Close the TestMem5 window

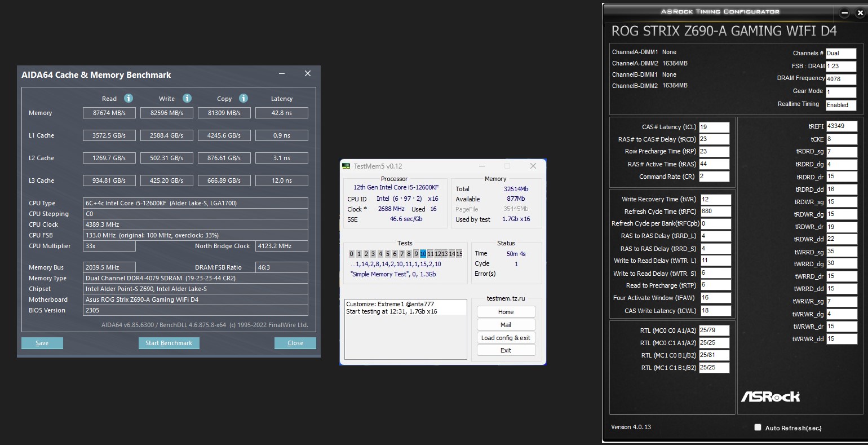[533, 166]
